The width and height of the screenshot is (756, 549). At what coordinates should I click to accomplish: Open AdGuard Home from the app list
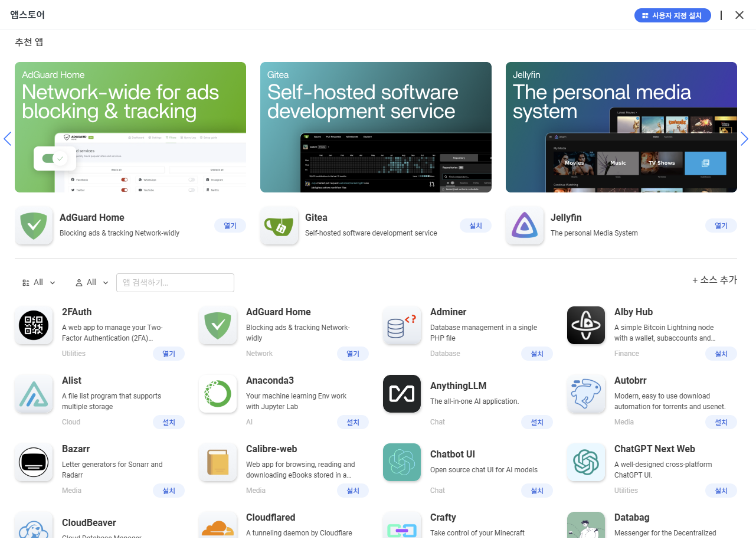(353, 354)
